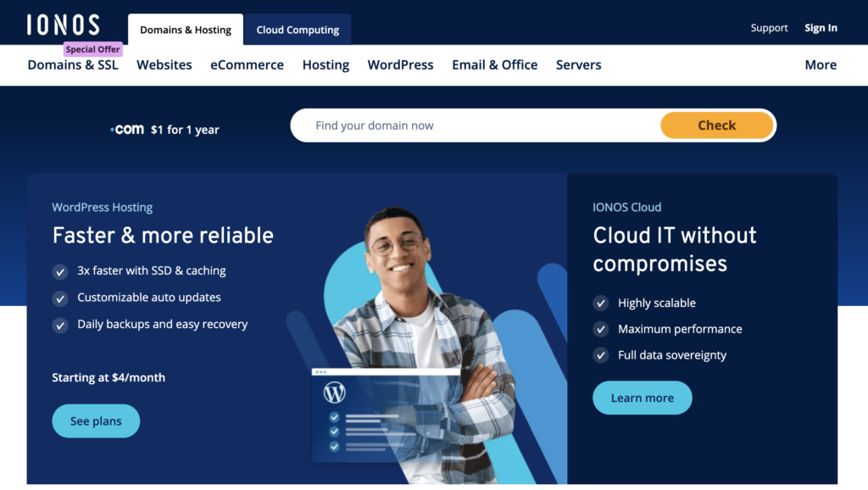
Task: Click the See plans button
Action: pos(96,421)
